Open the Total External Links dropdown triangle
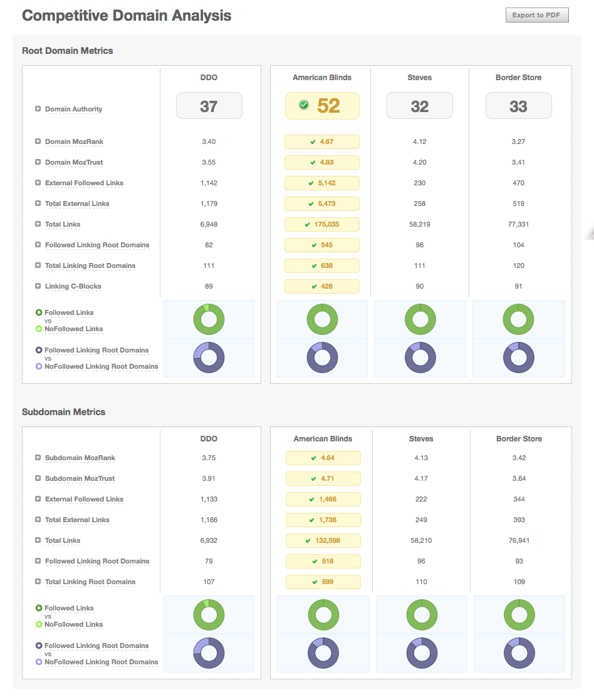The width and height of the screenshot is (594, 700). click(x=38, y=203)
